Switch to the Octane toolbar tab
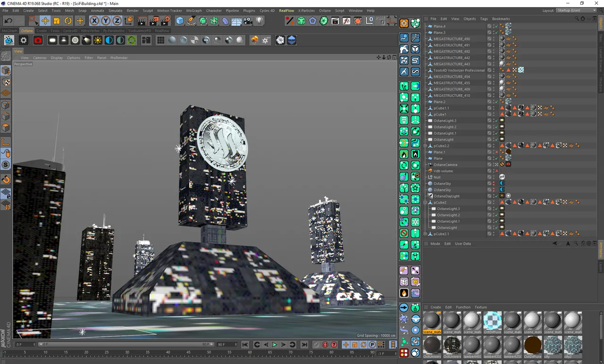Viewport: 604px width, 364px height. (27, 31)
